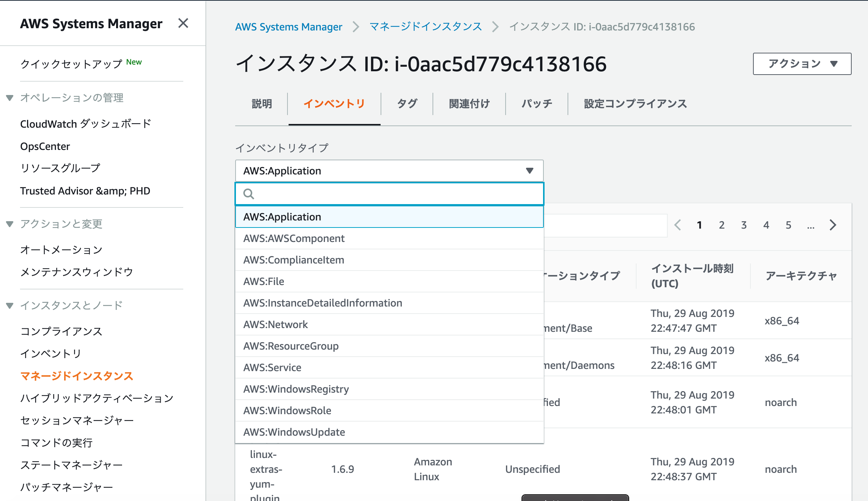Switch to the 関連付け tab
This screenshot has width=868, height=501.
pyautogui.click(x=469, y=104)
